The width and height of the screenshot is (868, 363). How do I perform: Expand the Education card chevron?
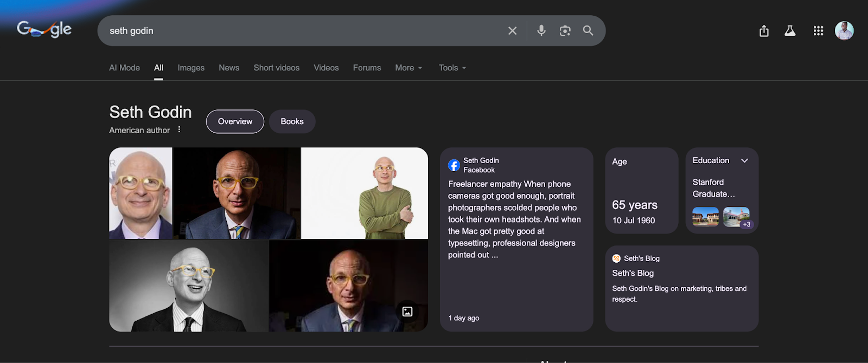tap(744, 160)
